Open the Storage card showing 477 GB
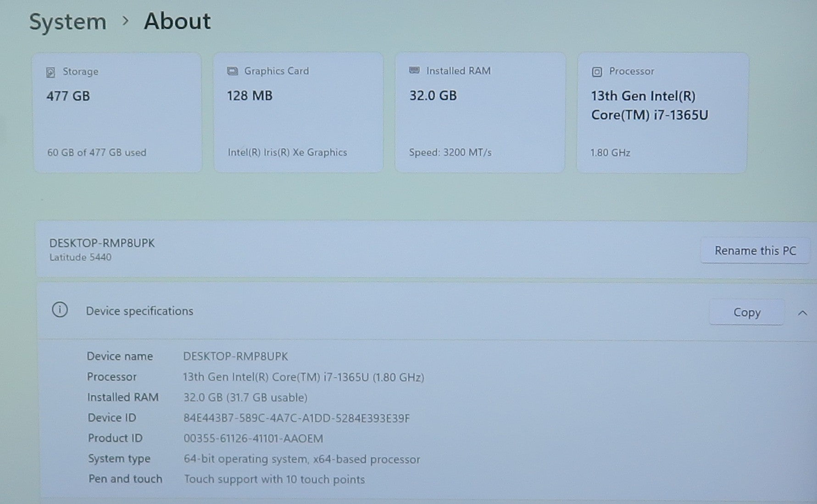 [117, 113]
